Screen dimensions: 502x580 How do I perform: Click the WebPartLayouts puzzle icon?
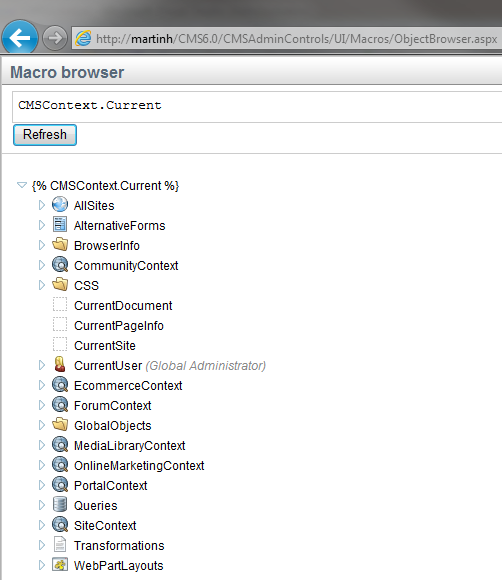[x=60, y=565]
